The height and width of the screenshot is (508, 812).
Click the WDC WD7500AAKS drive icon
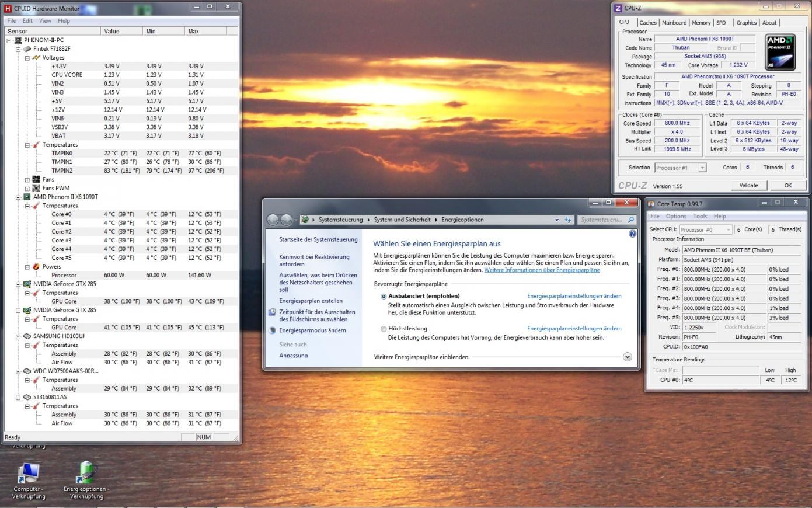[x=27, y=371]
